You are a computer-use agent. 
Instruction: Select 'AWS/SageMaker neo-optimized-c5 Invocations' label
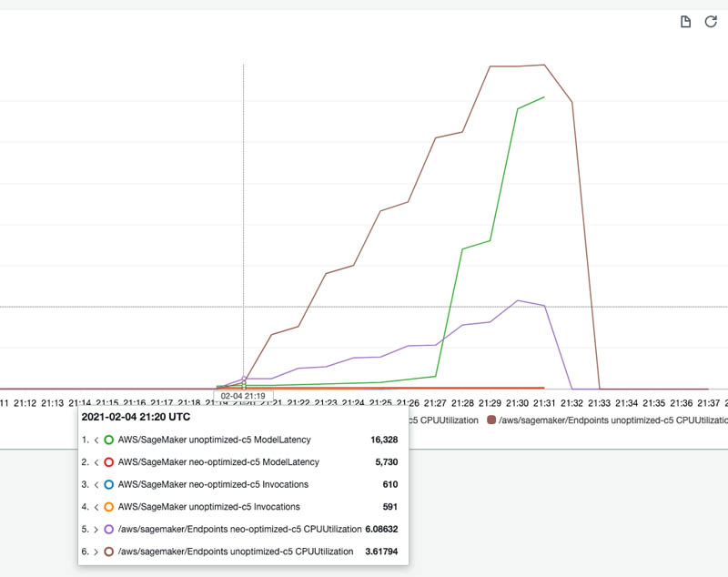pos(213,484)
